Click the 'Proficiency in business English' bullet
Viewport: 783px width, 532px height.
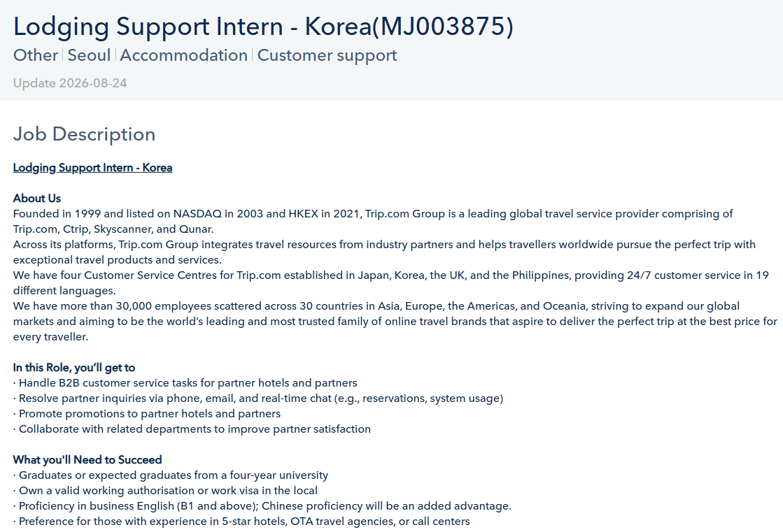pos(262,506)
